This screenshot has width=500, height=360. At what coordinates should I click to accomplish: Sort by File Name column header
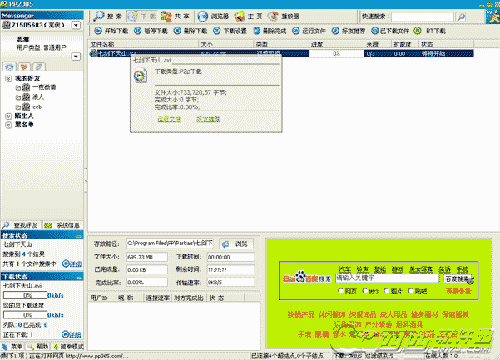point(144,44)
